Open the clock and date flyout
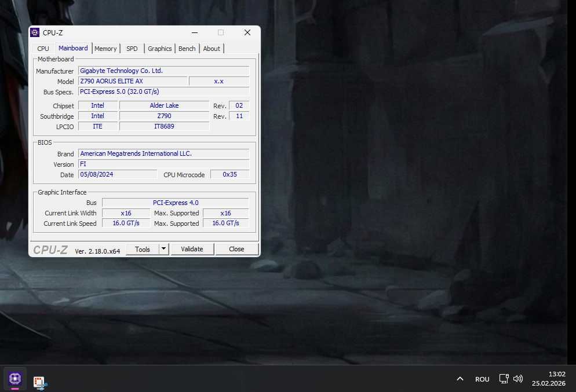 click(x=548, y=379)
